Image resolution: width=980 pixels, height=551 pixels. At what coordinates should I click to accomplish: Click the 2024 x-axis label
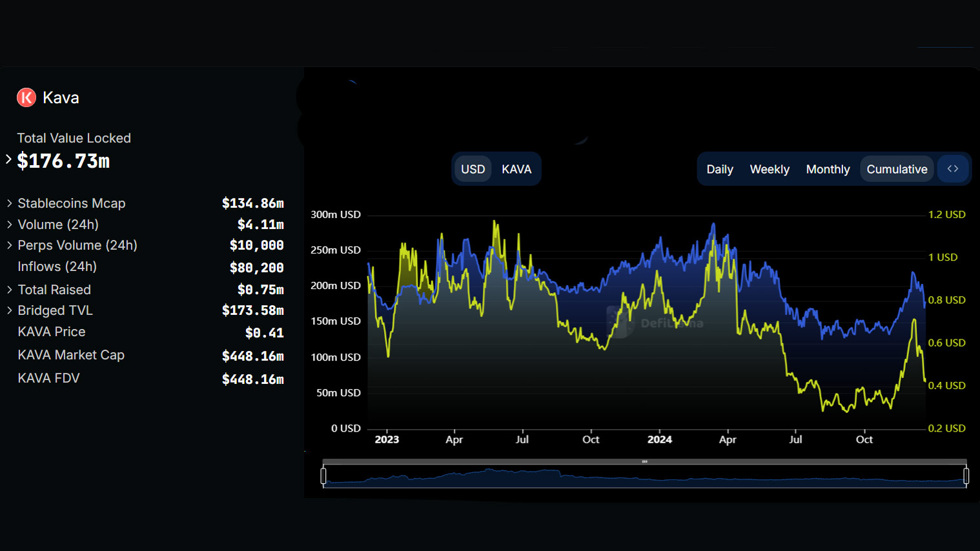pos(660,439)
